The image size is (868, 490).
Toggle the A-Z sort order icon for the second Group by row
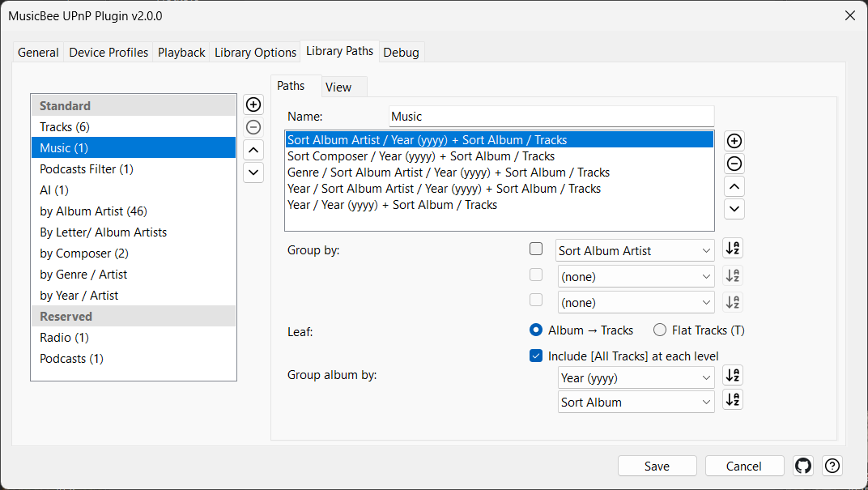click(733, 275)
